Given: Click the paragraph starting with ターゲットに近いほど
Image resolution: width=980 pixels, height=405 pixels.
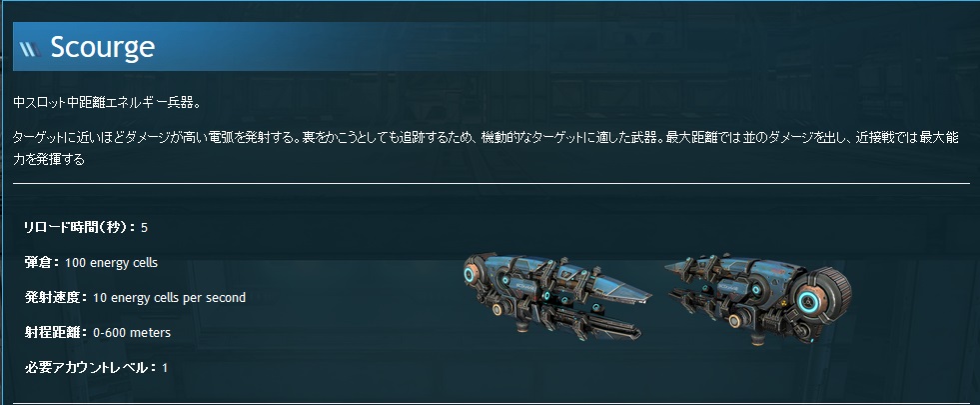Looking at the screenshot, I should 486,148.
